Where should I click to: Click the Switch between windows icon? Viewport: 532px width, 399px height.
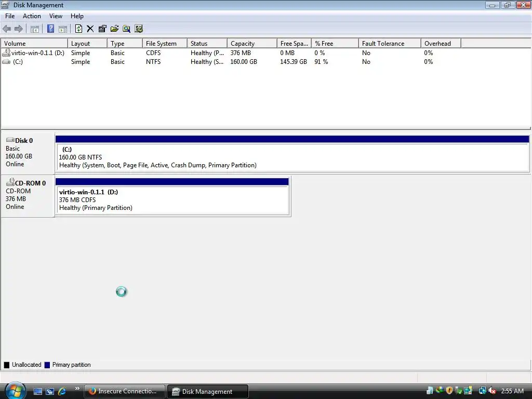(x=50, y=391)
